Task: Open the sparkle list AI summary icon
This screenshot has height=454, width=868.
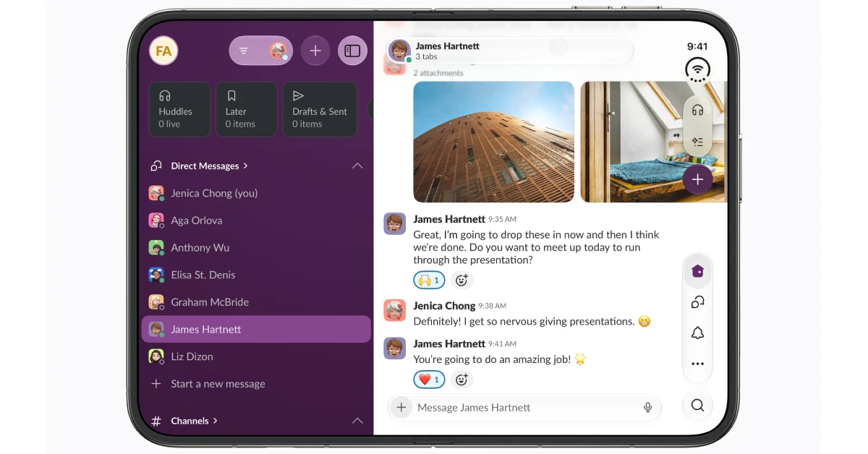Action: 697,142
